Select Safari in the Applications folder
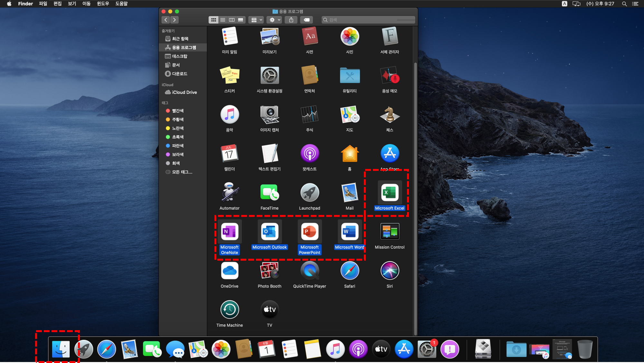644x363 pixels. point(350,271)
